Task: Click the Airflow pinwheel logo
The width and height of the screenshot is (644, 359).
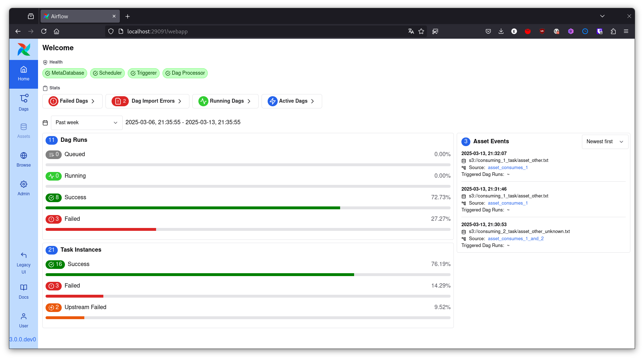Action: pyautogui.click(x=24, y=50)
